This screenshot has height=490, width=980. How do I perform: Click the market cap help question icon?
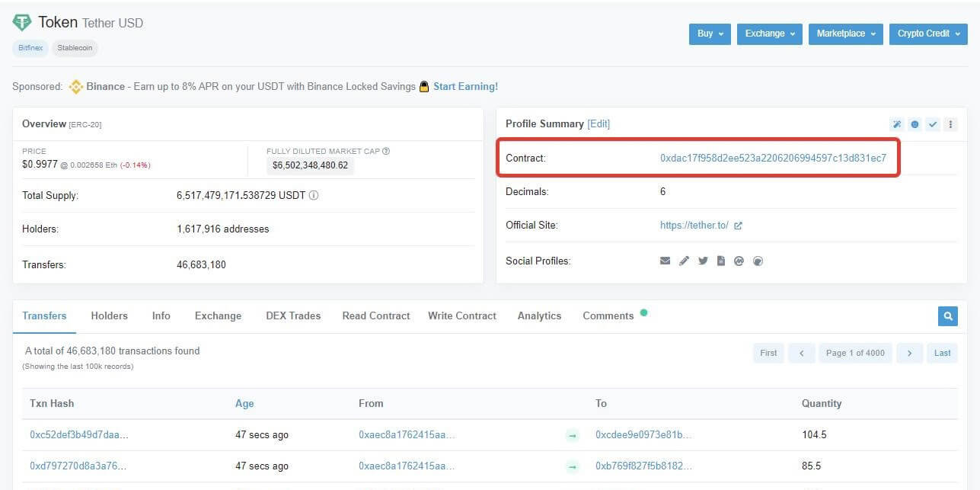coord(386,151)
